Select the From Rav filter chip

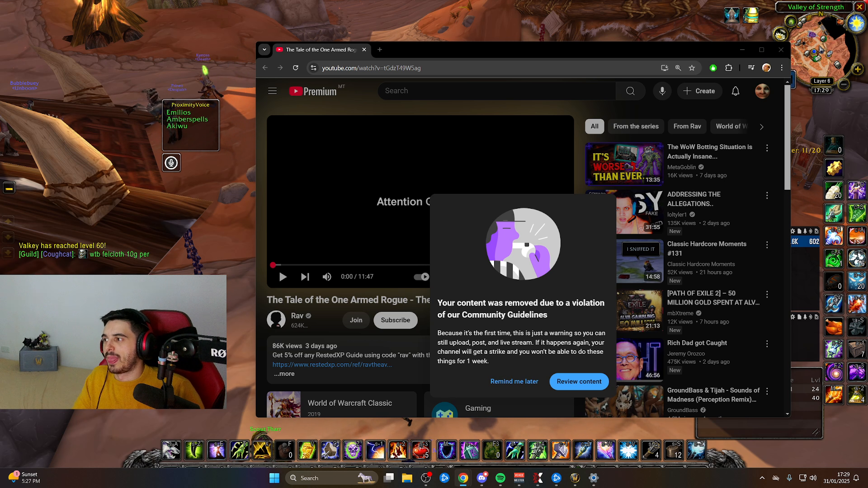click(x=687, y=127)
